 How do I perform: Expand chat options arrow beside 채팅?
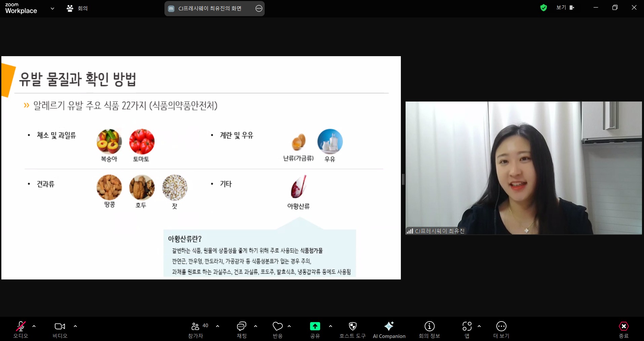click(256, 326)
